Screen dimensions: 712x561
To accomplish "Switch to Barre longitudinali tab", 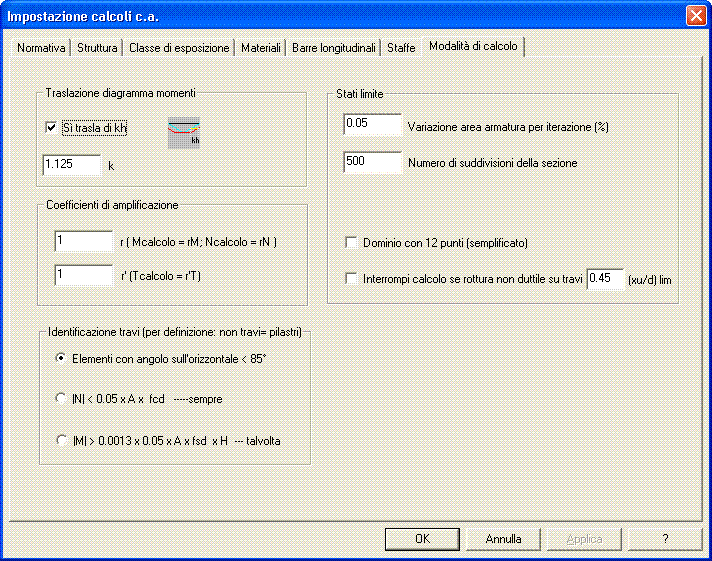I will tap(334, 48).
